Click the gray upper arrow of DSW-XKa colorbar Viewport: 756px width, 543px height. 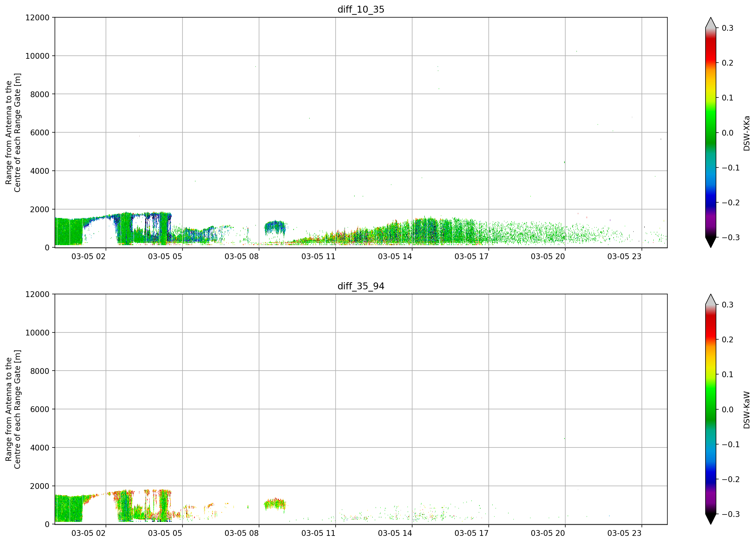710,23
